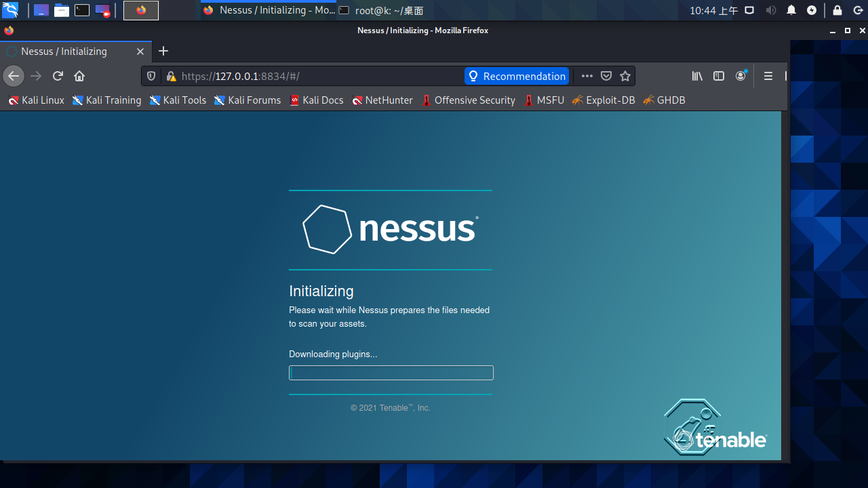868x488 pixels.
Task: Select the Nessus / Initializing browser tab
Action: click(x=75, y=52)
